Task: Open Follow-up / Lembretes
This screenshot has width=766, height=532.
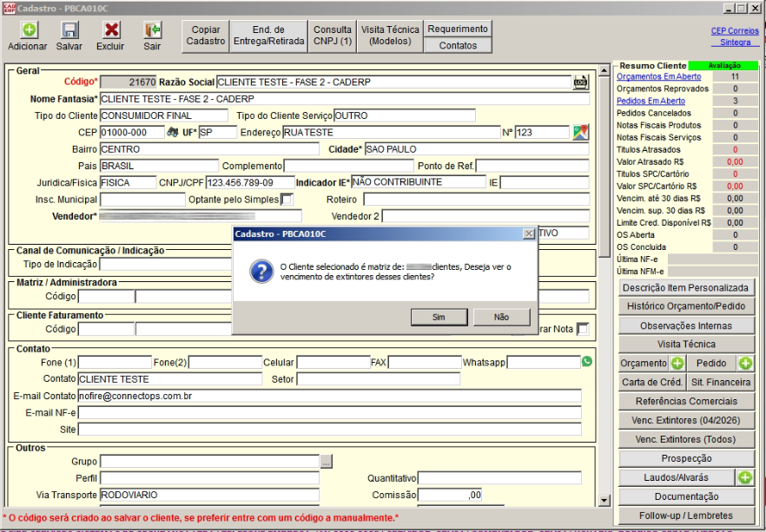Action: click(686, 516)
